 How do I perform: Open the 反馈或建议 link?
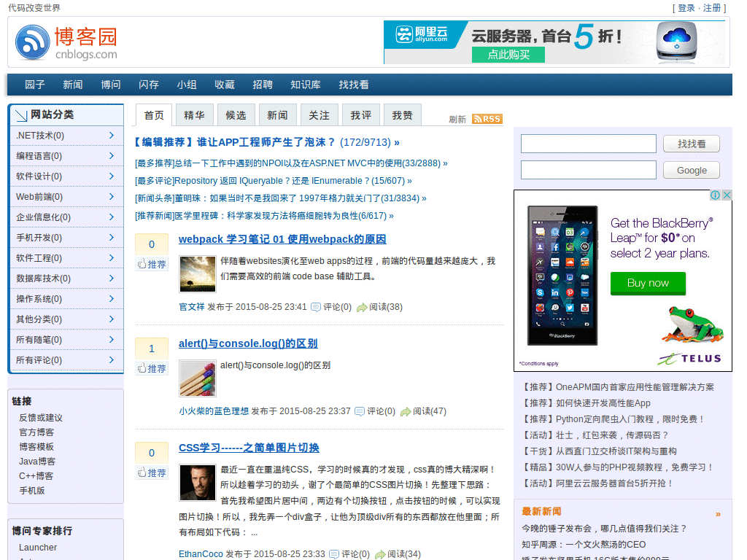41,418
